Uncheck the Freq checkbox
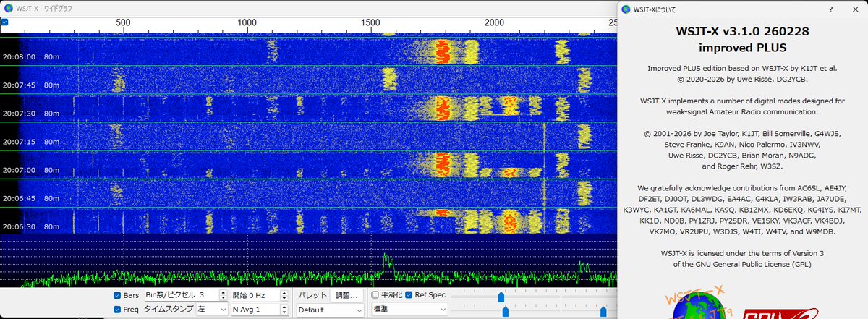The image size is (868, 319). pyautogui.click(x=117, y=310)
